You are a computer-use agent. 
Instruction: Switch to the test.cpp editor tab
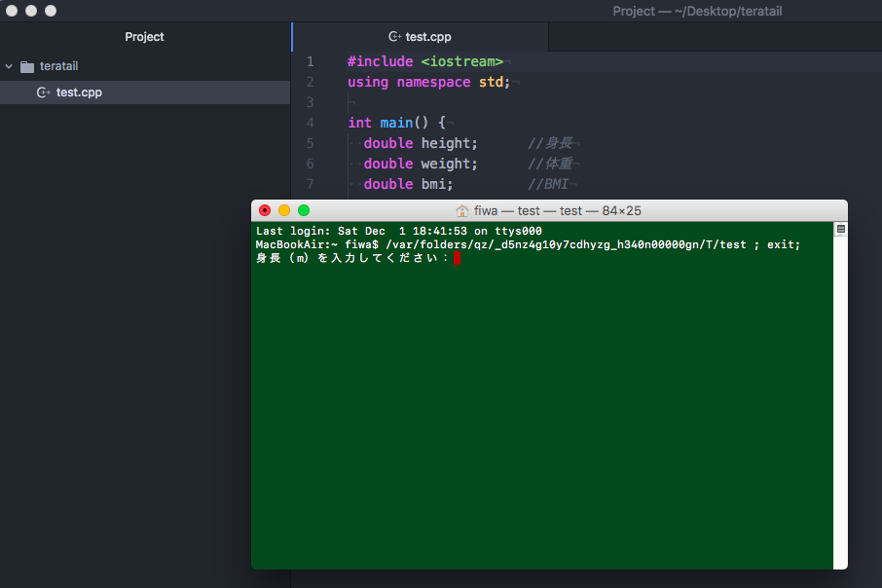[420, 37]
